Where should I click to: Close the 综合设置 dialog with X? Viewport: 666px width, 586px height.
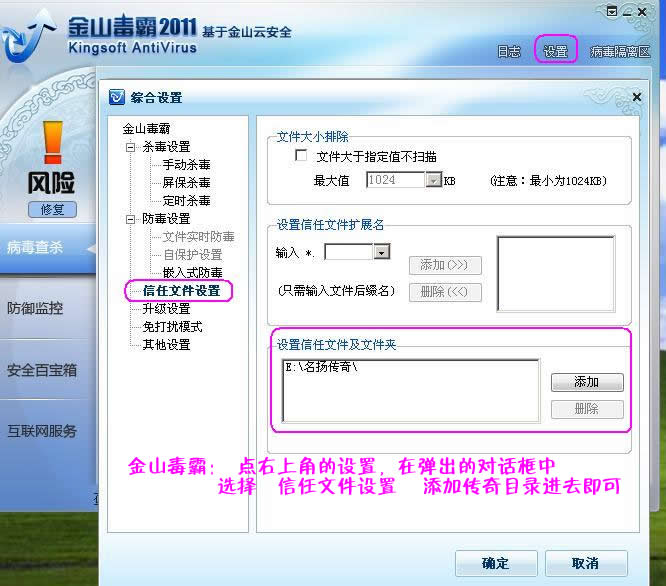coord(637,97)
